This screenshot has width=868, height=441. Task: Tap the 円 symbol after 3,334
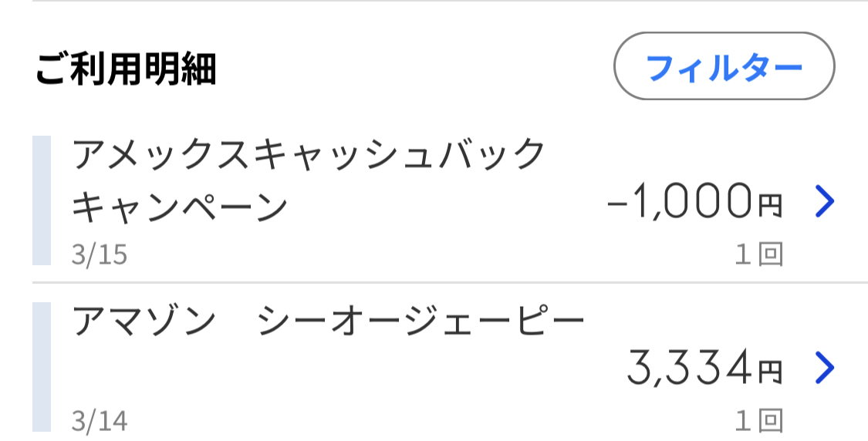pyautogui.click(x=768, y=372)
